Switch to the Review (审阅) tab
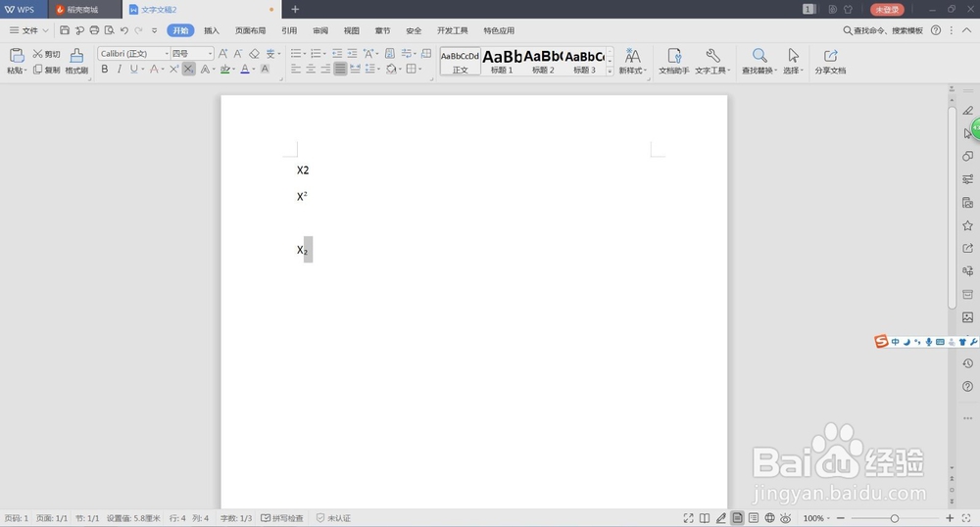The image size is (980, 527). tap(320, 30)
